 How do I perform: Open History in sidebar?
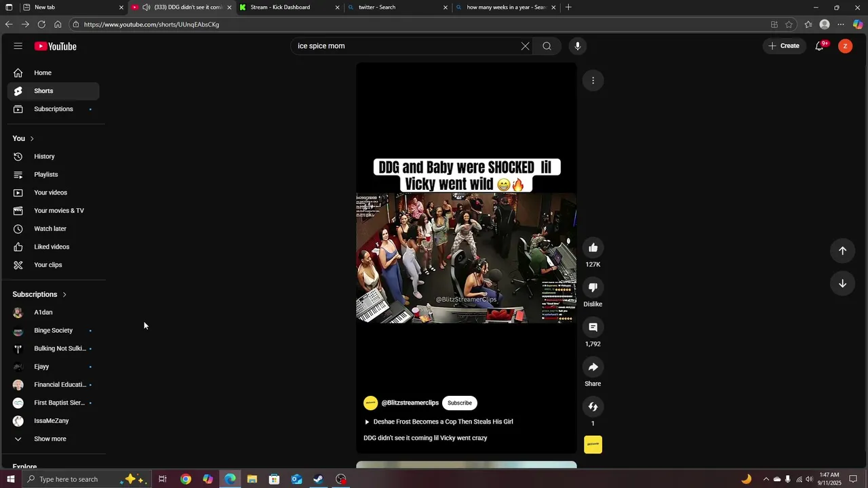click(53, 157)
